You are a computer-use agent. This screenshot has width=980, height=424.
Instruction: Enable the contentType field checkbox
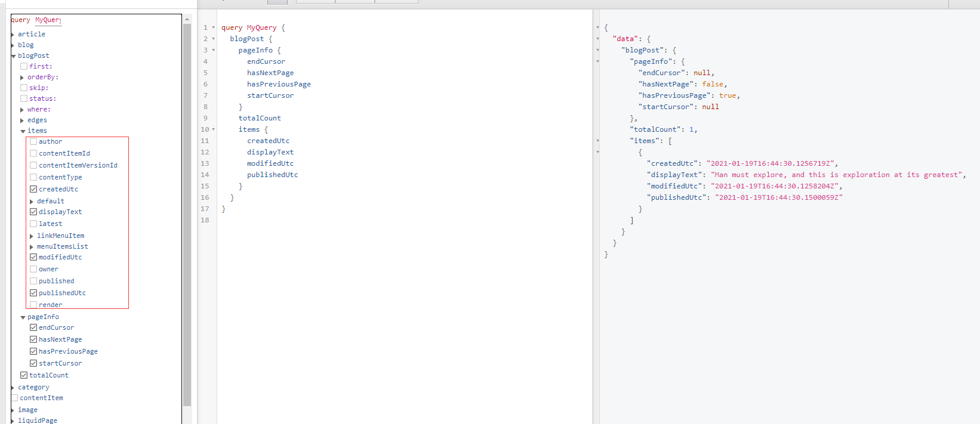coord(33,177)
